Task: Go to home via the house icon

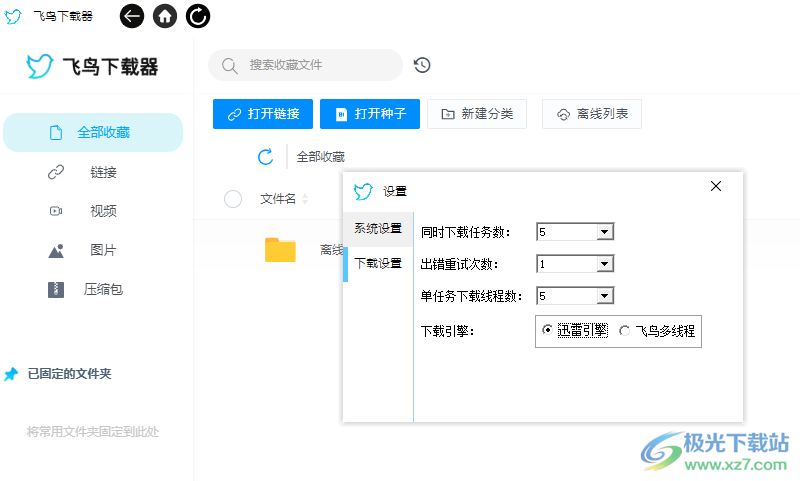Action: pyautogui.click(x=164, y=16)
